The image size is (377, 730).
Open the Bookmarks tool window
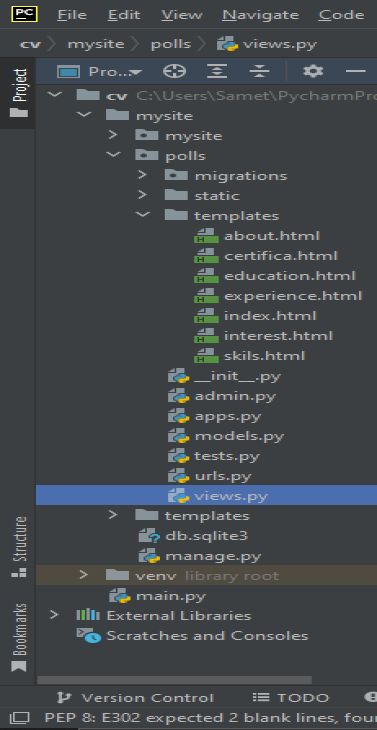(19, 637)
